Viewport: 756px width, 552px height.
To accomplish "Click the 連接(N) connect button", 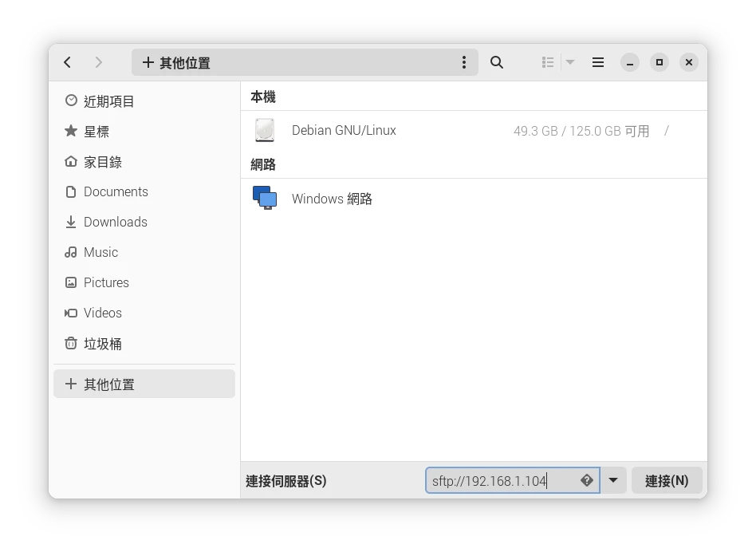I will point(667,480).
